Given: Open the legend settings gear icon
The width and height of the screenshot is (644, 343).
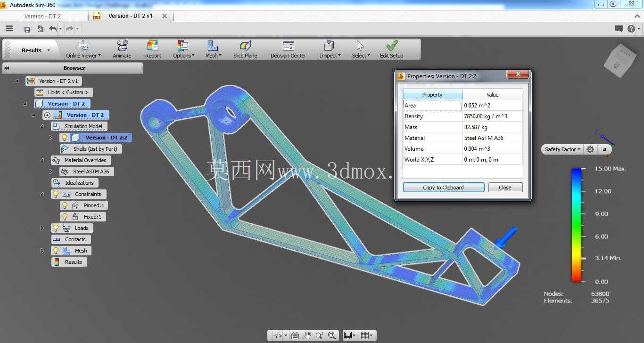Looking at the screenshot, I should [590, 149].
